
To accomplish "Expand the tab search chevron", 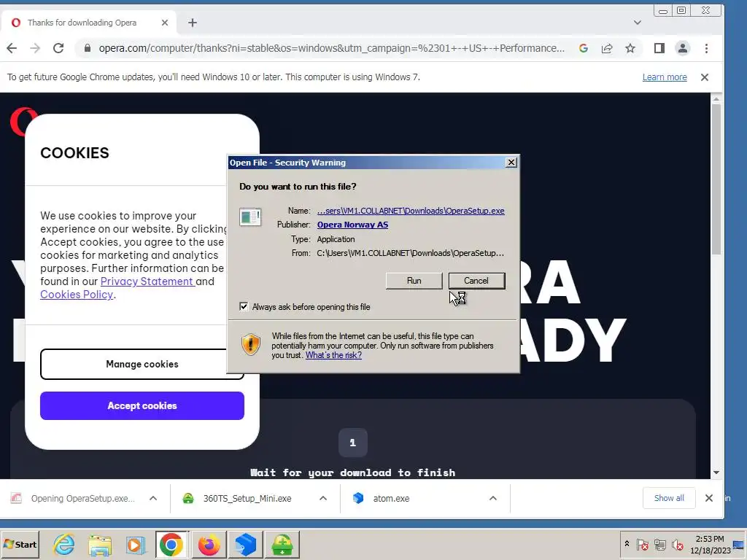I will point(637,23).
